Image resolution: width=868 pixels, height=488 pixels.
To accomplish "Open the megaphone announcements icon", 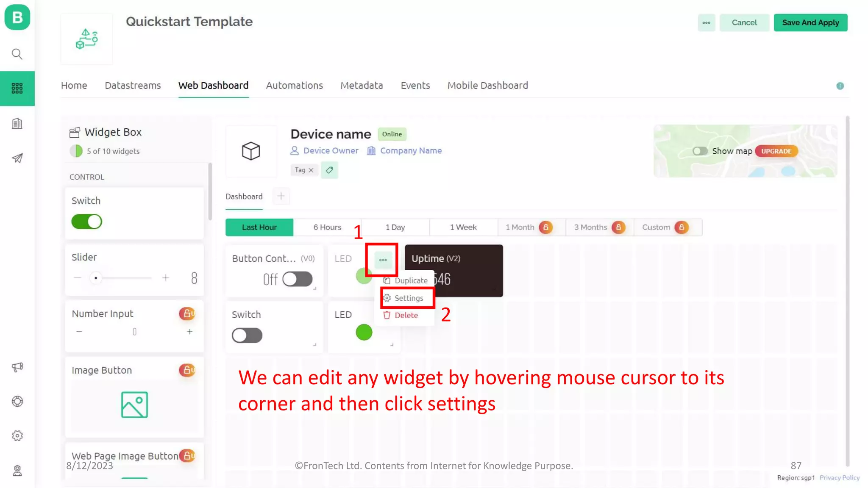I will coord(17,367).
